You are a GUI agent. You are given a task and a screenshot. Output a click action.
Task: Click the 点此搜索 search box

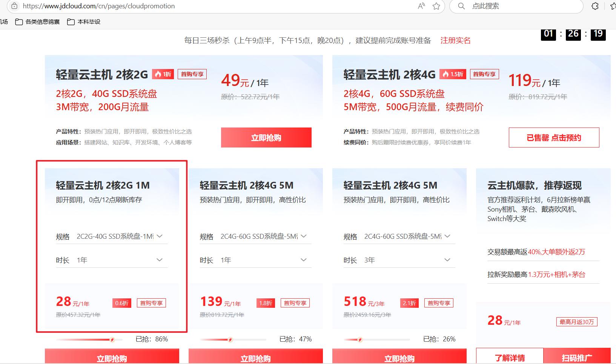[521, 6]
